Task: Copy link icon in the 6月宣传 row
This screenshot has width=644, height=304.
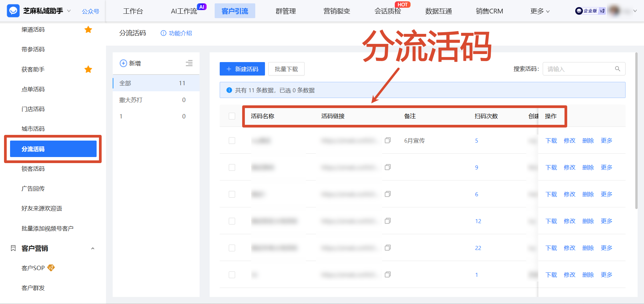Action: [x=388, y=140]
